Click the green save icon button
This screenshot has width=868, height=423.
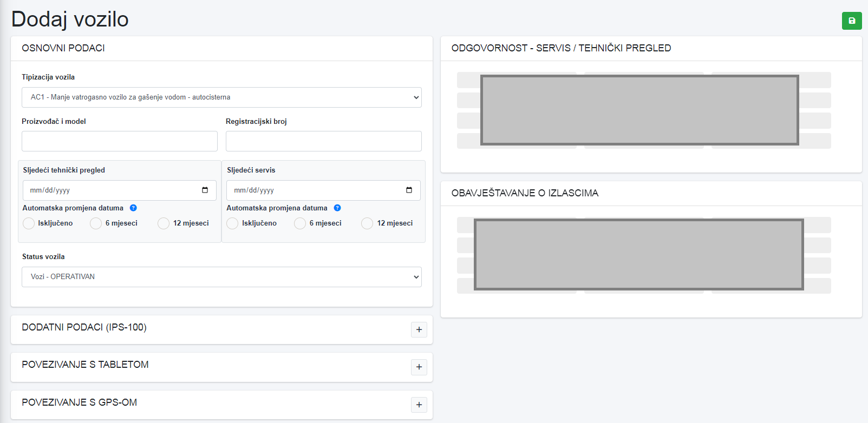851,21
